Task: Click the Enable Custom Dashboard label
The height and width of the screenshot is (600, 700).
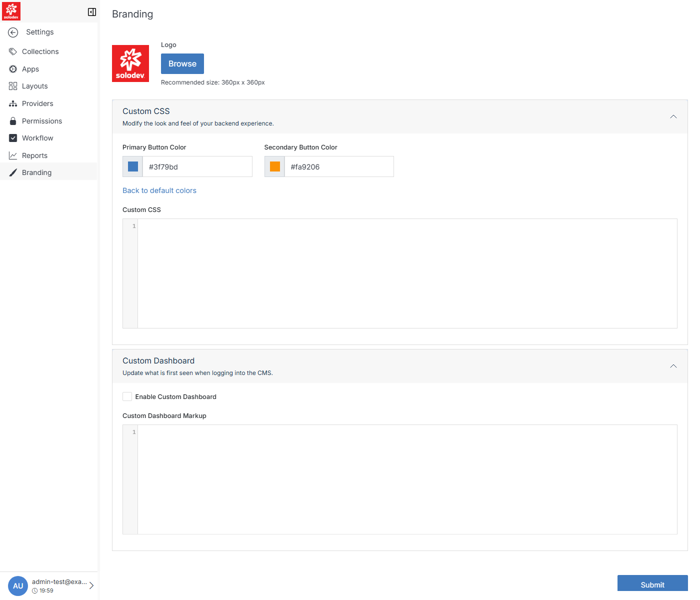Action: (175, 396)
